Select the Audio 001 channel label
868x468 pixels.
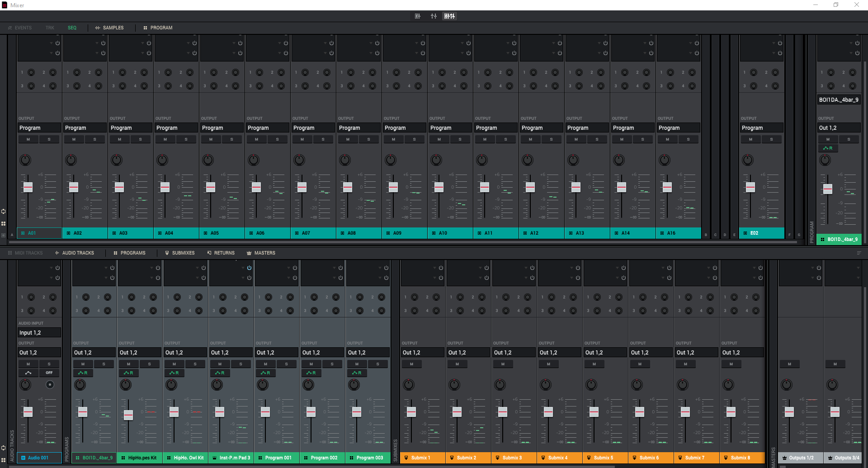pos(39,458)
